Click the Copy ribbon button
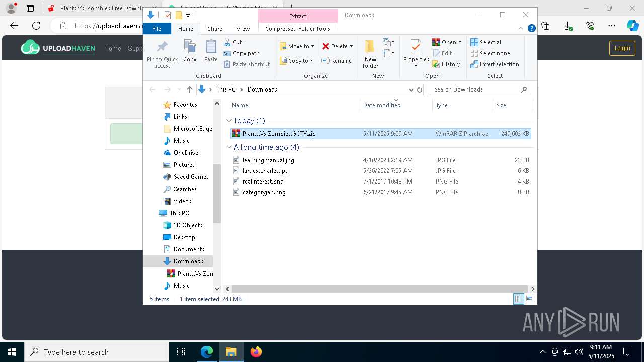 click(x=190, y=51)
